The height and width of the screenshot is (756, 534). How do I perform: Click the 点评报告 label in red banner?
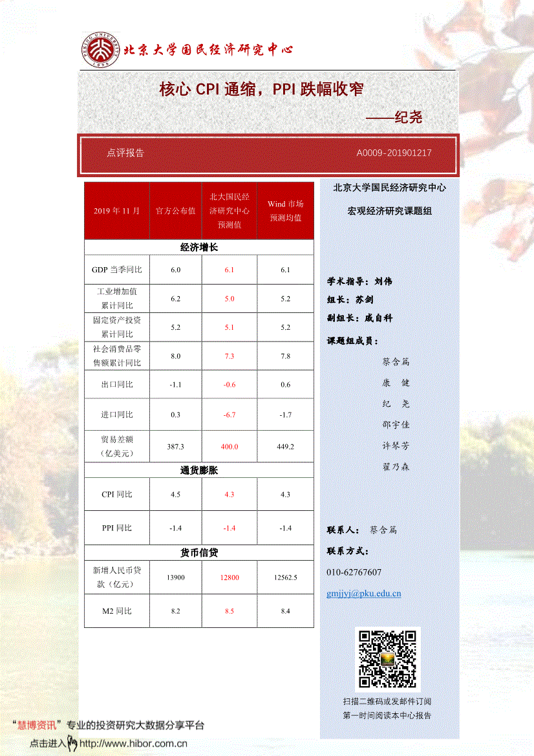pyautogui.click(x=125, y=153)
